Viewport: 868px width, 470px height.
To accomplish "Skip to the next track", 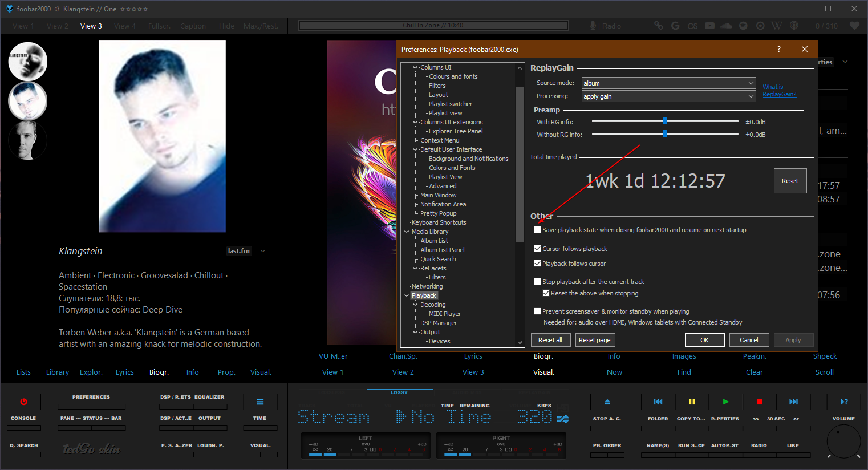I will (793, 402).
